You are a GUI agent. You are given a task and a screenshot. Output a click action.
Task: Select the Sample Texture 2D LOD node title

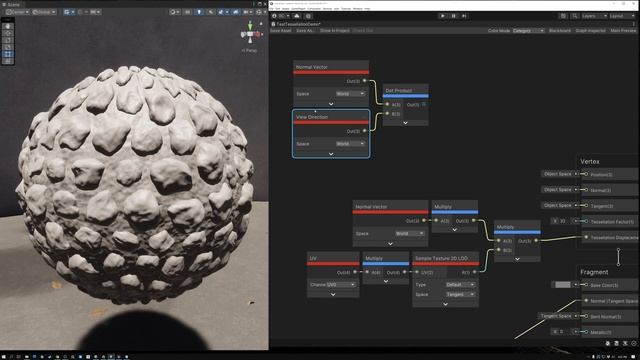[441, 258]
